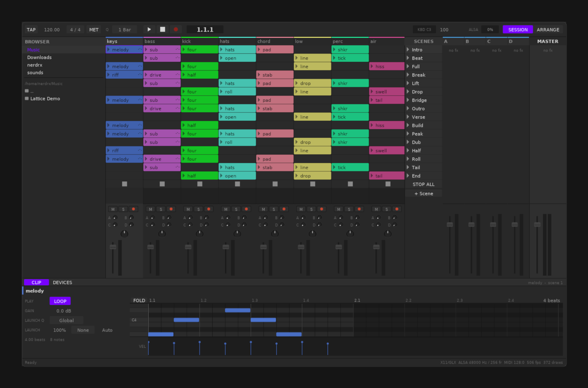Viewport: 588px width, 388px height.
Task: Launch the Full scene
Action: click(408, 67)
